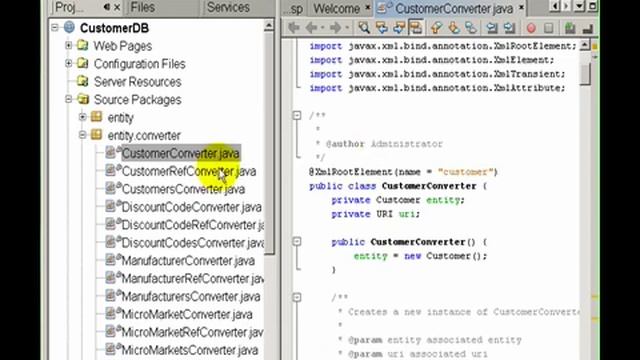The image size is (640, 360).
Task: Open the back history dropdown arrow
Action: click(322, 28)
